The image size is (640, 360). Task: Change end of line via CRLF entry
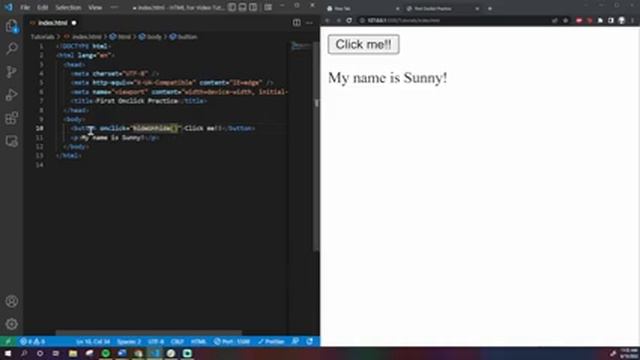[x=177, y=341]
